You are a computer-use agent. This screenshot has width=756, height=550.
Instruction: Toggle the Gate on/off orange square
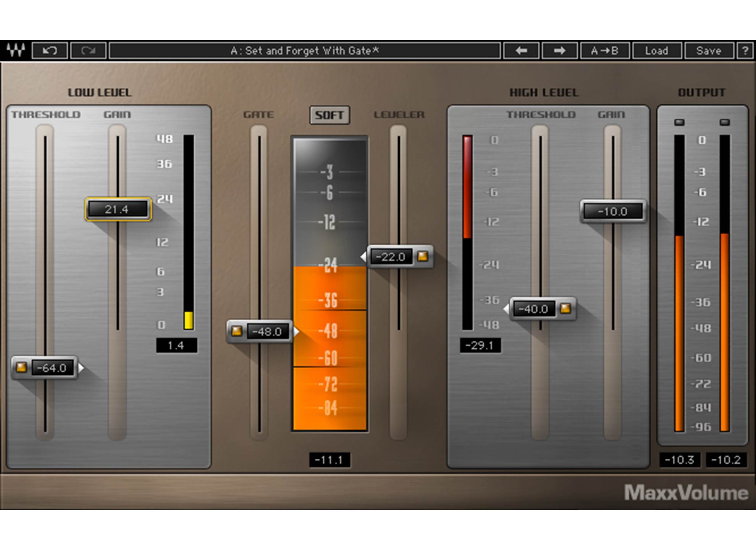click(237, 331)
